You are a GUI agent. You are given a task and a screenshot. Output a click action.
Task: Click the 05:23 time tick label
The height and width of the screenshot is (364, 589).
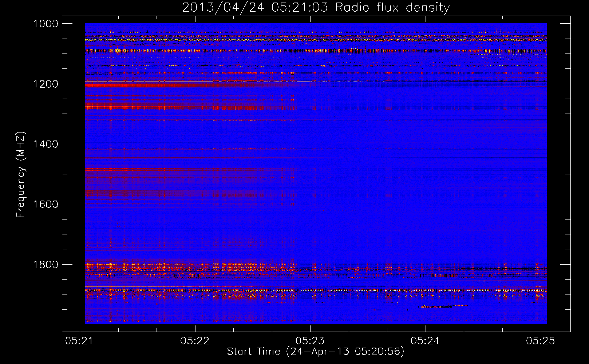[310, 341]
